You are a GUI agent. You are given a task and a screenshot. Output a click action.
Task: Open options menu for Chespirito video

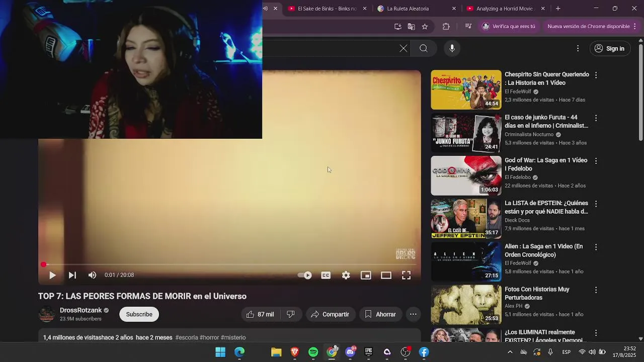click(596, 75)
